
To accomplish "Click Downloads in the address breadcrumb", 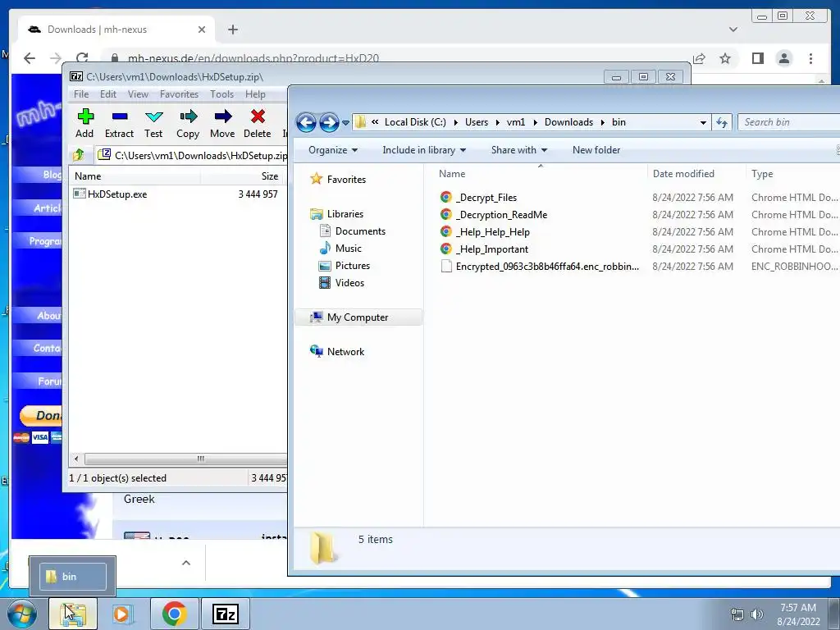I will [x=568, y=122].
